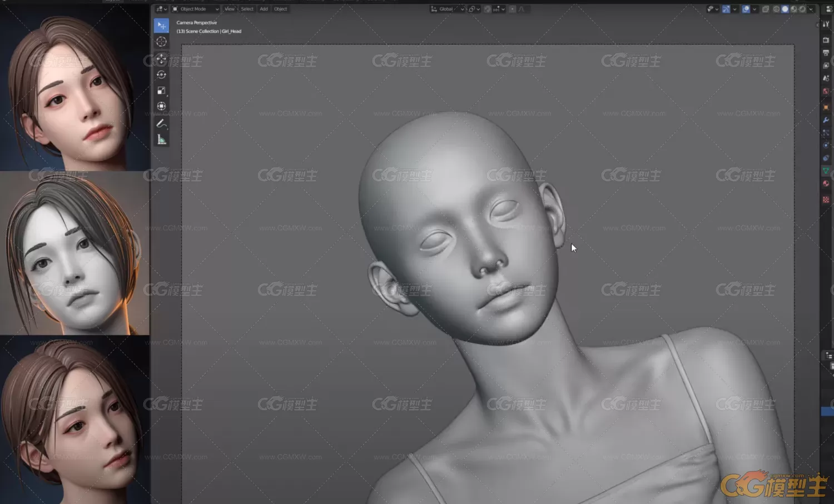Select the Scale tool

pyautogui.click(x=161, y=90)
